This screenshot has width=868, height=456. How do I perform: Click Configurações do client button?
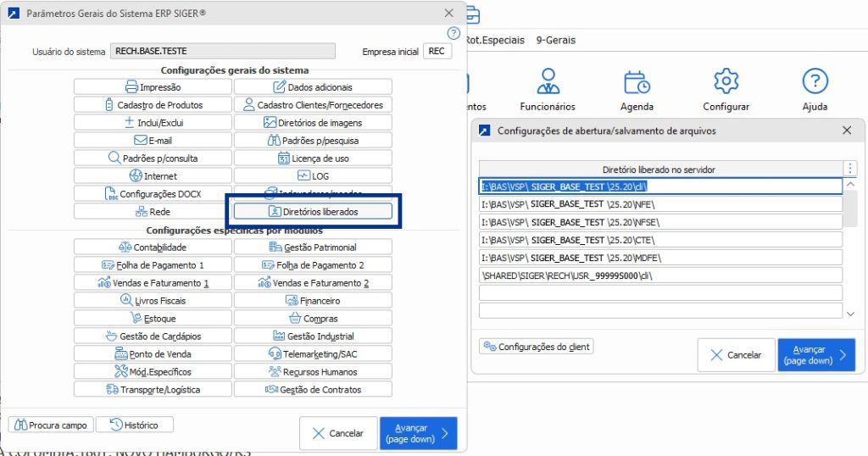click(536, 347)
